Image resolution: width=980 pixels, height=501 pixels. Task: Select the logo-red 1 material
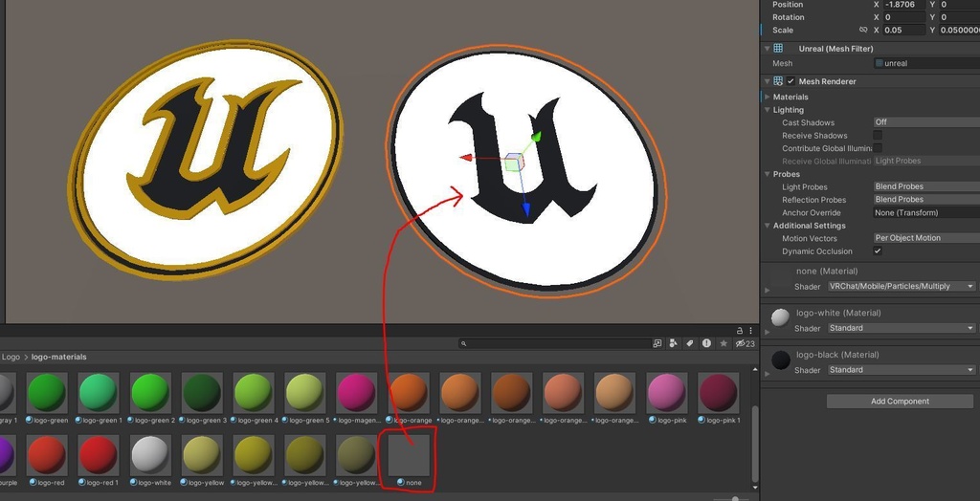(x=99, y=461)
